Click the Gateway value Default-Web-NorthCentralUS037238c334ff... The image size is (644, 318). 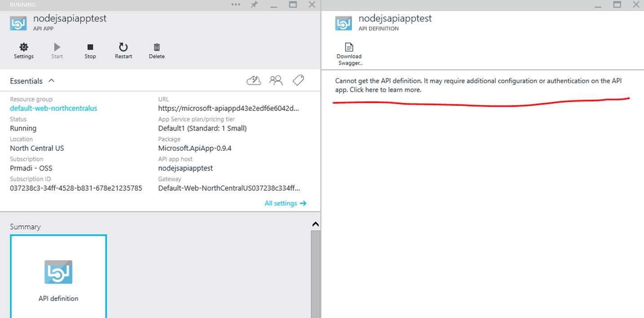pyautogui.click(x=229, y=188)
